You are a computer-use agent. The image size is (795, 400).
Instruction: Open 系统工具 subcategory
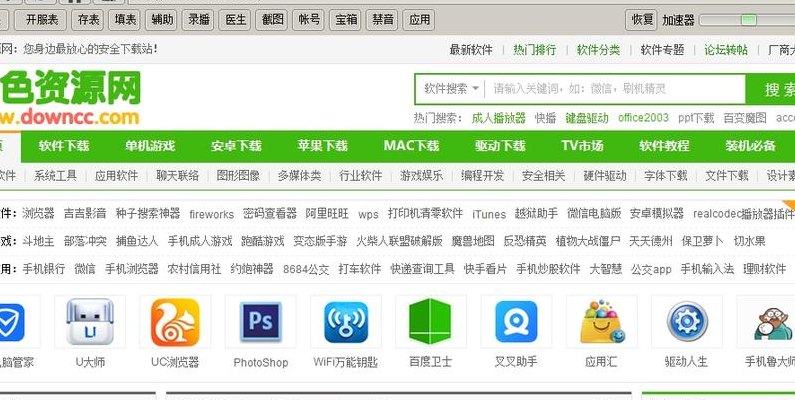tap(55, 176)
